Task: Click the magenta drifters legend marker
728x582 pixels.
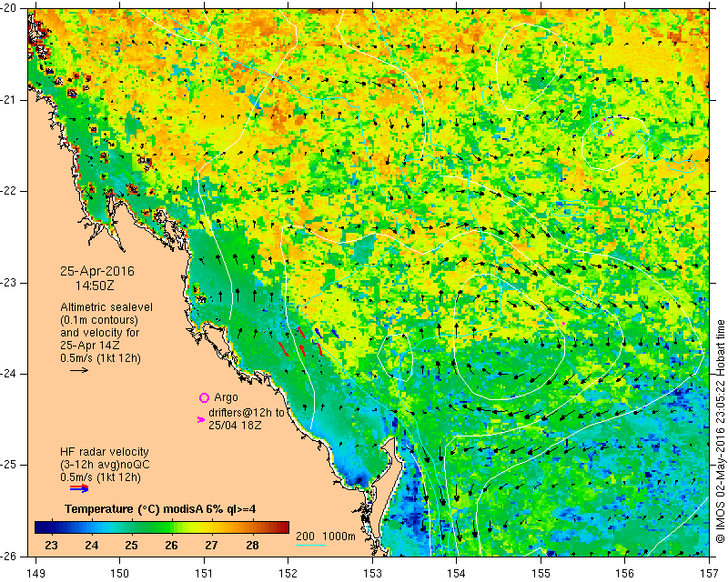Action: click(200, 419)
